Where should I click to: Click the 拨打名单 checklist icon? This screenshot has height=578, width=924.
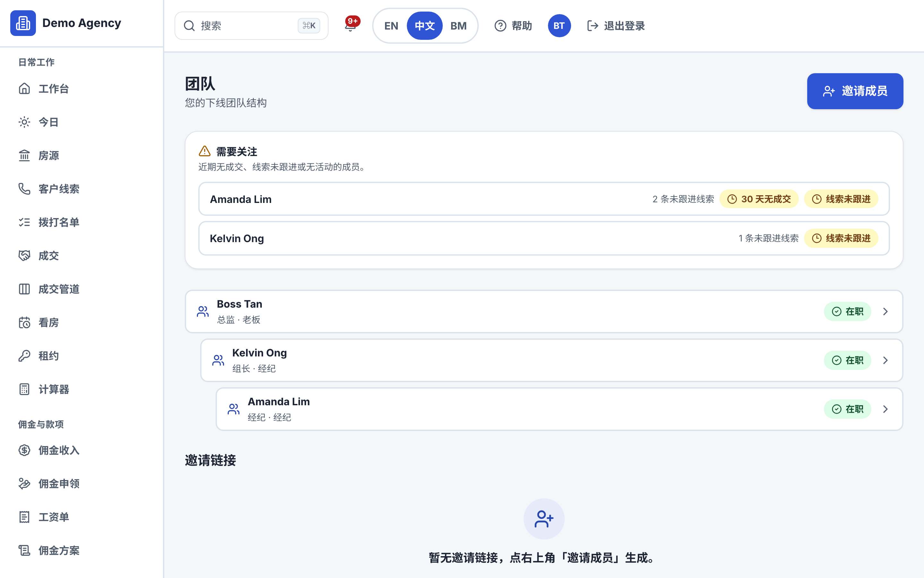coord(24,222)
